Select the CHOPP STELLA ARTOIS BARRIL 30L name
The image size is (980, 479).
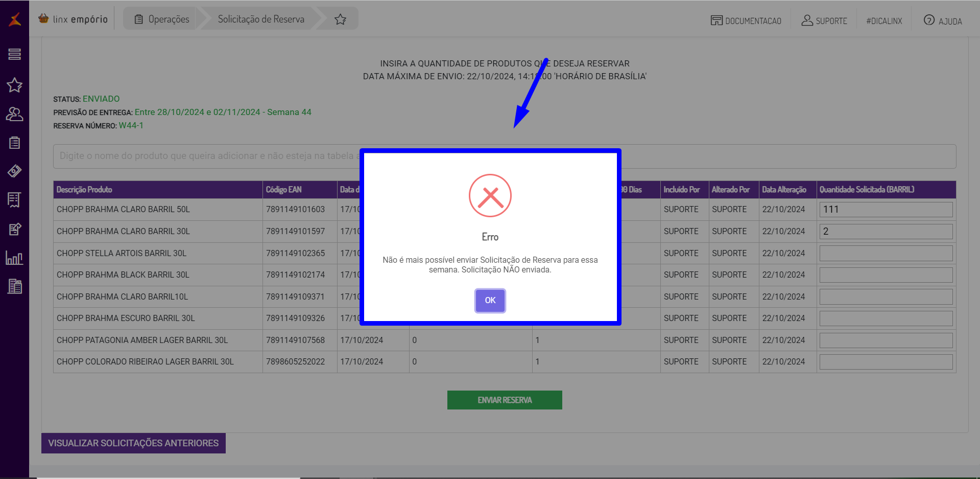(122, 254)
